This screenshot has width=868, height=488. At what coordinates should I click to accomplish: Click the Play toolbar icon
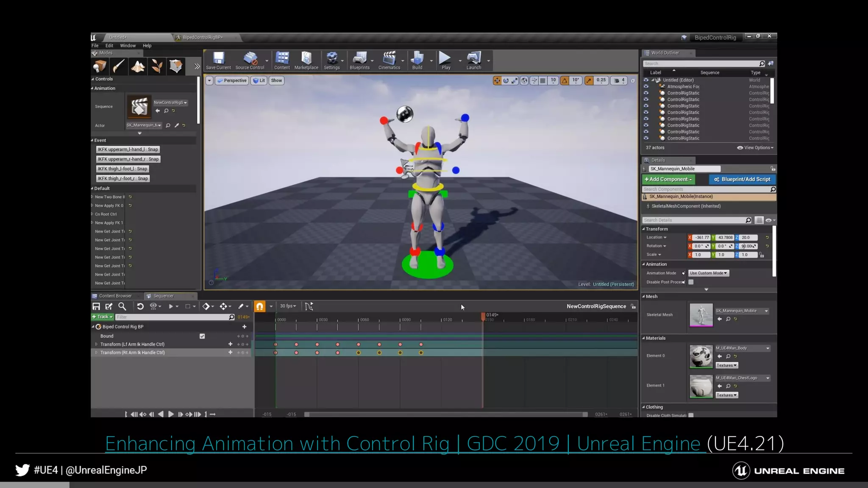click(x=445, y=60)
